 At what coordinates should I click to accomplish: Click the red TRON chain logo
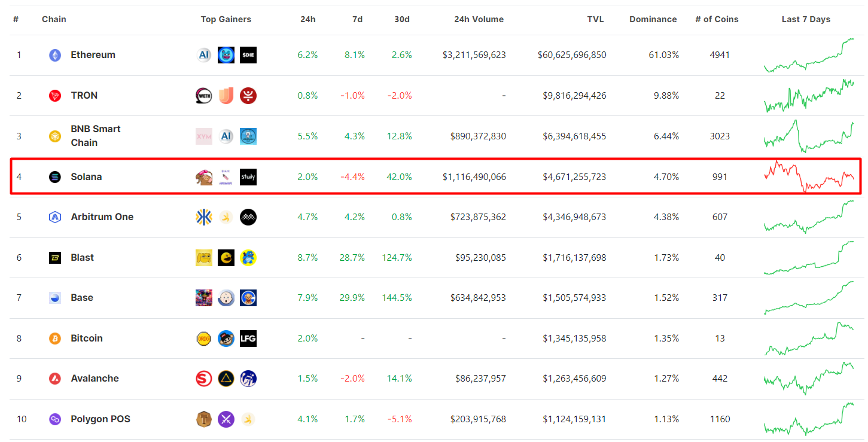tap(55, 96)
